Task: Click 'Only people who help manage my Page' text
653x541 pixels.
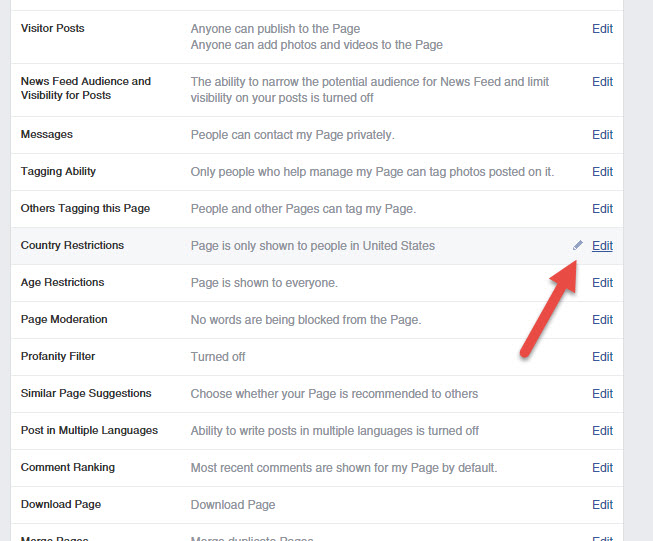Action: [372, 172]
